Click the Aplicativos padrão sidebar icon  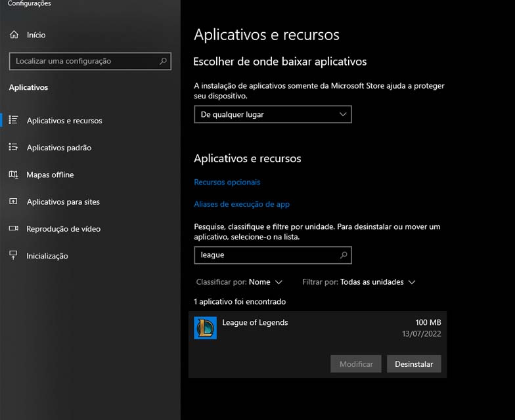(13, 148)
